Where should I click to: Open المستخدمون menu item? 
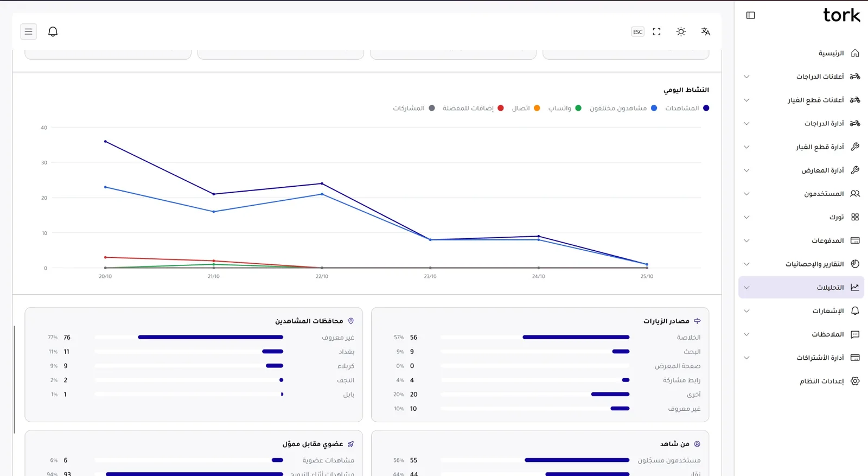(801, 194)
